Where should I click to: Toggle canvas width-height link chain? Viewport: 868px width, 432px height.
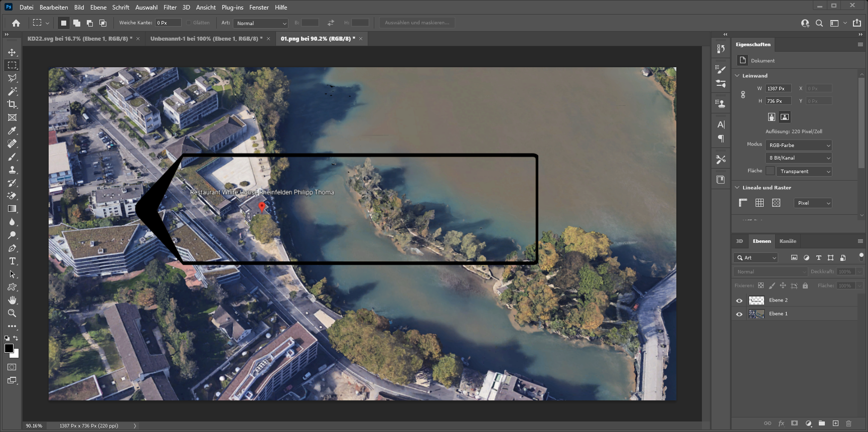point(743,94)
